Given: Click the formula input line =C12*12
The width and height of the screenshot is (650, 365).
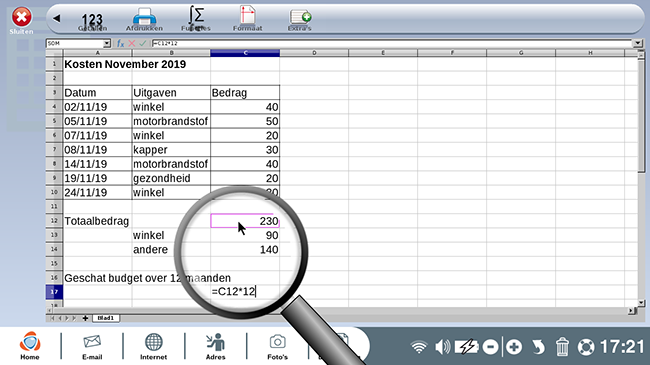Looking at the screenshot, I should point(392,43).
